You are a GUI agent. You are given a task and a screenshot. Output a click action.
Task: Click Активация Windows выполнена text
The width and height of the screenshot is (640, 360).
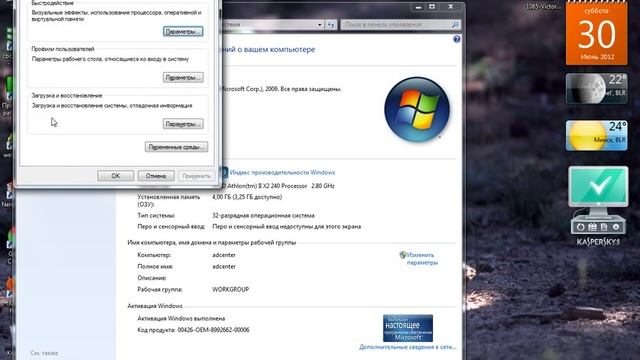pyautogui.click(x=181, y=318)
